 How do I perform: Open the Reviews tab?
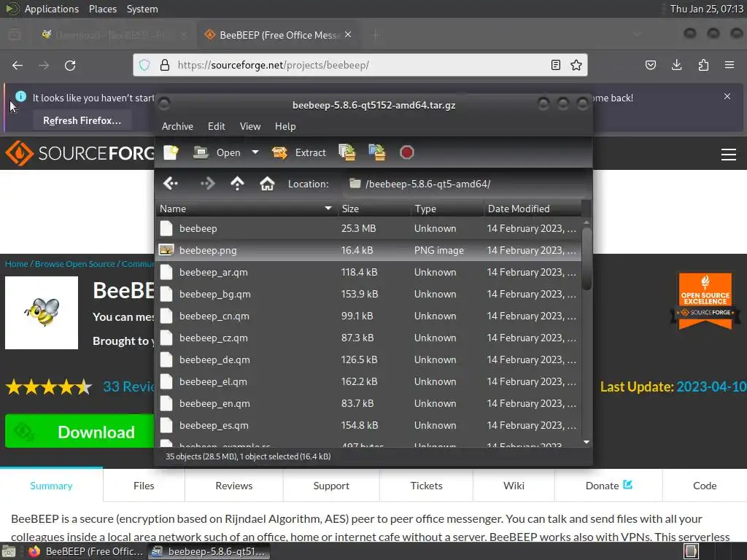234,486
